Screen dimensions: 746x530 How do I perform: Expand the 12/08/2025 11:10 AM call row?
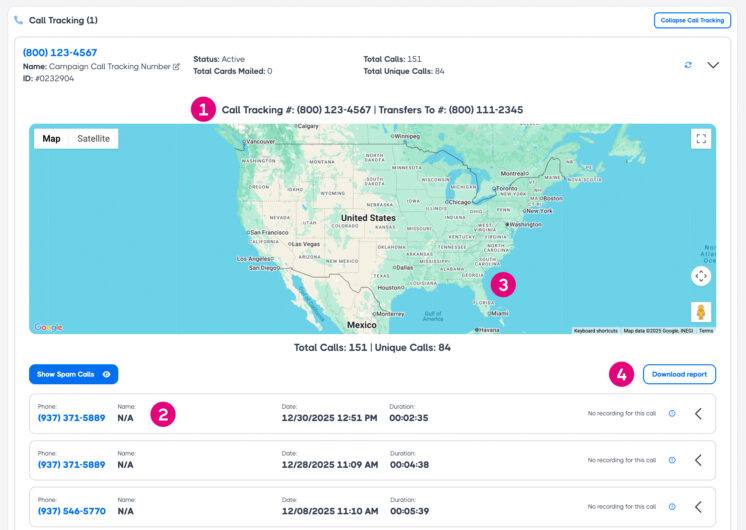[x=698, y=507]
